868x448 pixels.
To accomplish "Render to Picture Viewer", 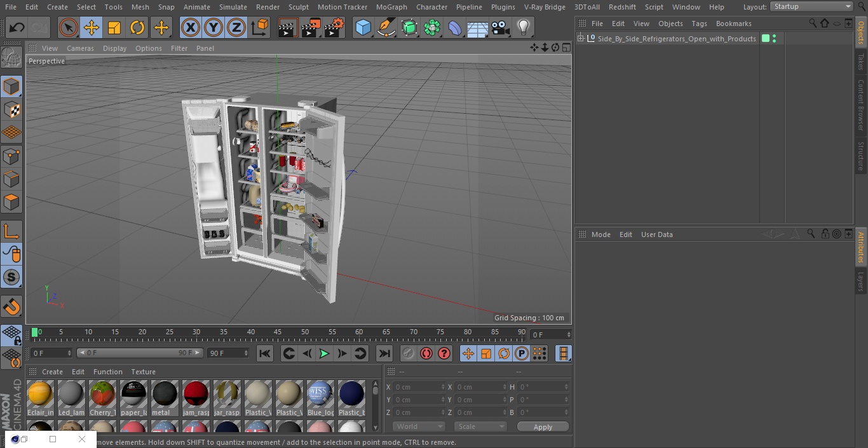I will [x=311, y=27].
